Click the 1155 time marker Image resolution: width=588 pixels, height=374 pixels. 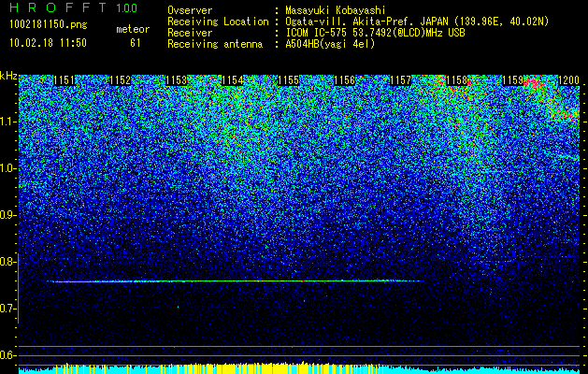(x=288, y=80)
